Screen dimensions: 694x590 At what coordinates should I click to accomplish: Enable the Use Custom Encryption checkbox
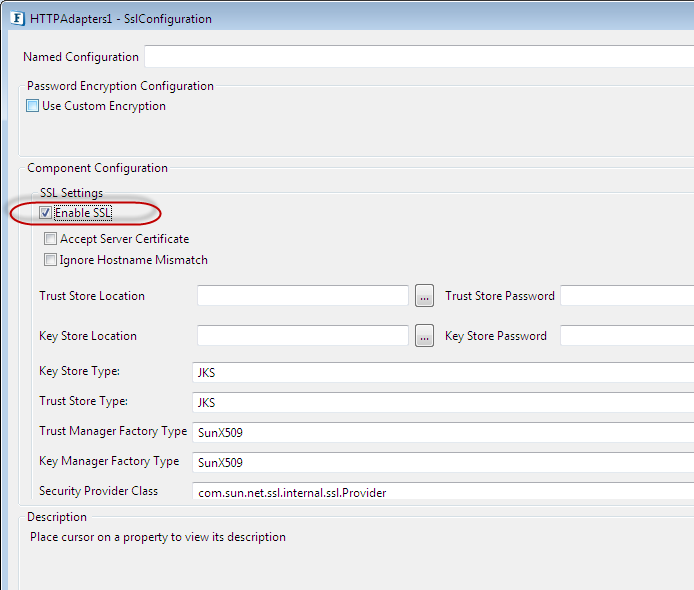coord(33,106)
